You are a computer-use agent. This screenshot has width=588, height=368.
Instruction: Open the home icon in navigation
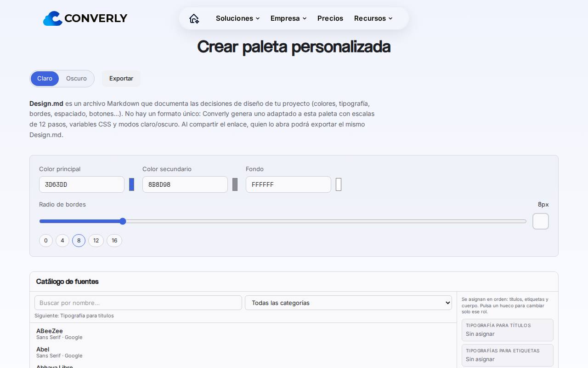[x=194, y=18]
